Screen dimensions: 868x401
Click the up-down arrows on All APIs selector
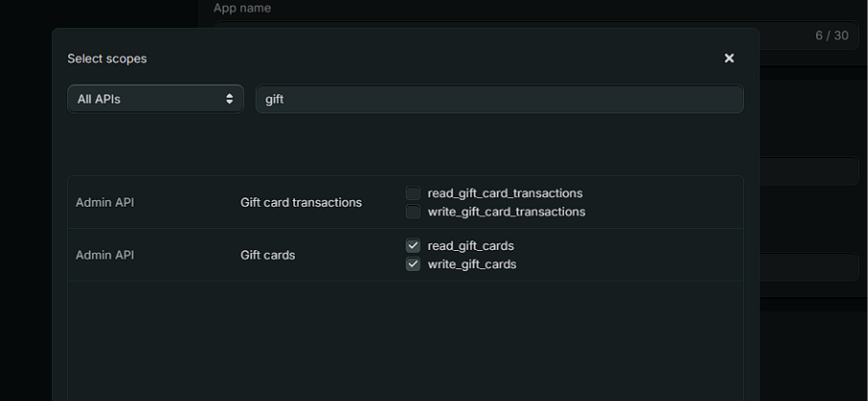click(x=230, y=99)
